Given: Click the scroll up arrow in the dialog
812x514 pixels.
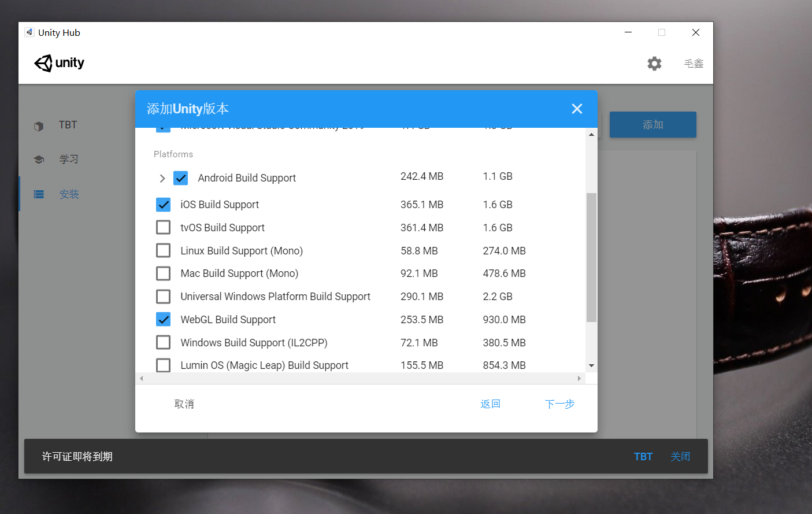Looking at the screenshot, I should click(591, 135).
